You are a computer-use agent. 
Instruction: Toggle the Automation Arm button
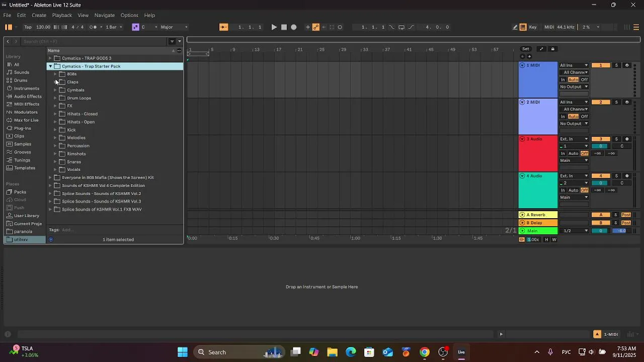(x=316, y=27)
